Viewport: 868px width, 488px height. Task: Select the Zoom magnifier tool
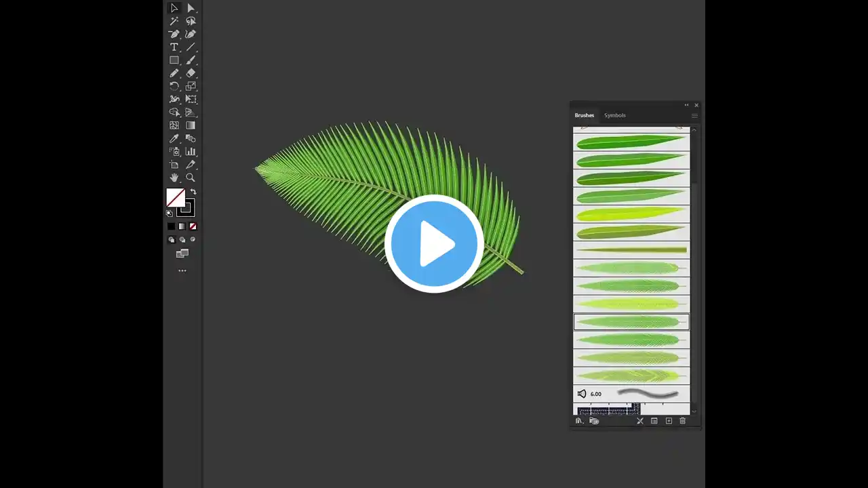coord(191,178)
